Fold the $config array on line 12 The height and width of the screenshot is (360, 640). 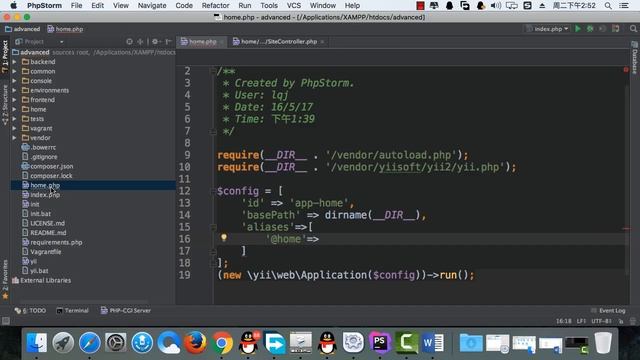pos(213,191)
